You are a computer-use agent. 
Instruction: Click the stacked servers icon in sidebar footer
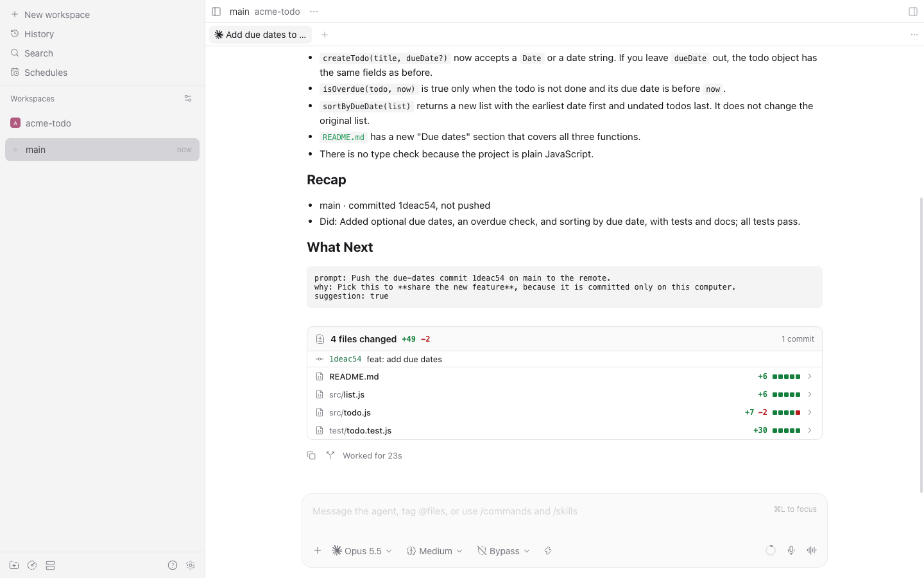tap(51, 565)
